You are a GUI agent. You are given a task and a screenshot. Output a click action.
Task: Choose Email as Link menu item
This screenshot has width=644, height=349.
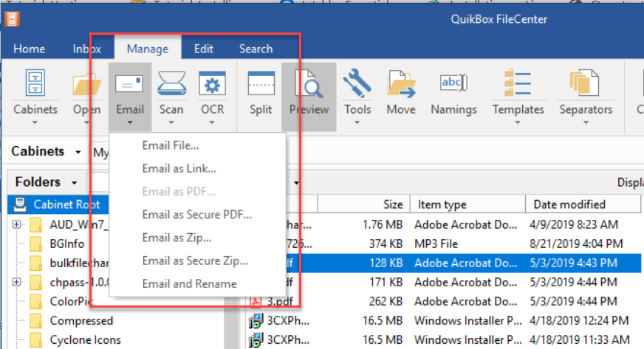point(179,168)
